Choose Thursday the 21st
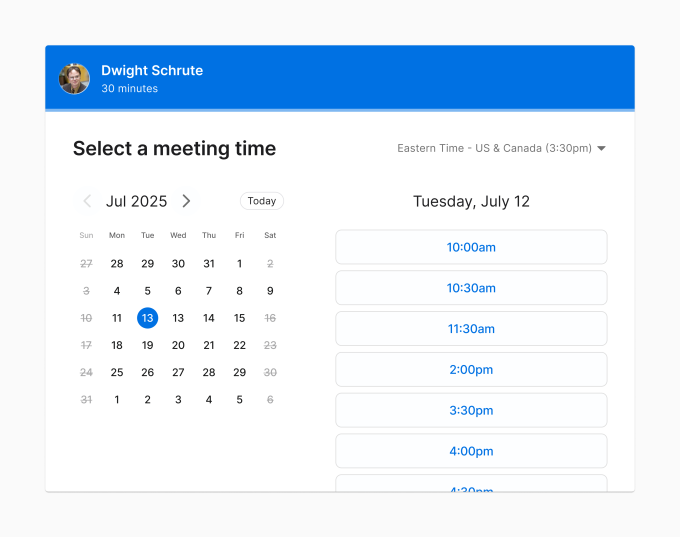 pyautogui.click(x=209, y=345)
